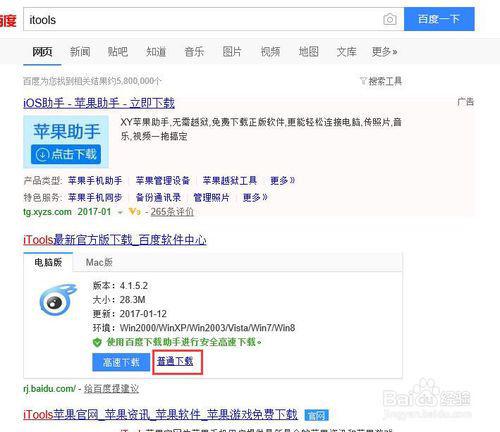This screenshot has width=500, height=432.
Task: Open the 苹果越狱工具 link
Action: (x=230, y=181)
